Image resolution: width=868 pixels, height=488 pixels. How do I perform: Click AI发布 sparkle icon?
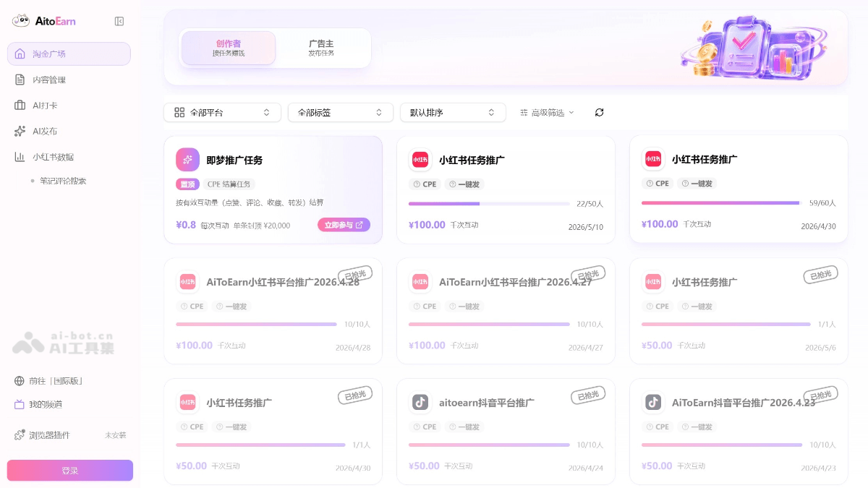20,131
